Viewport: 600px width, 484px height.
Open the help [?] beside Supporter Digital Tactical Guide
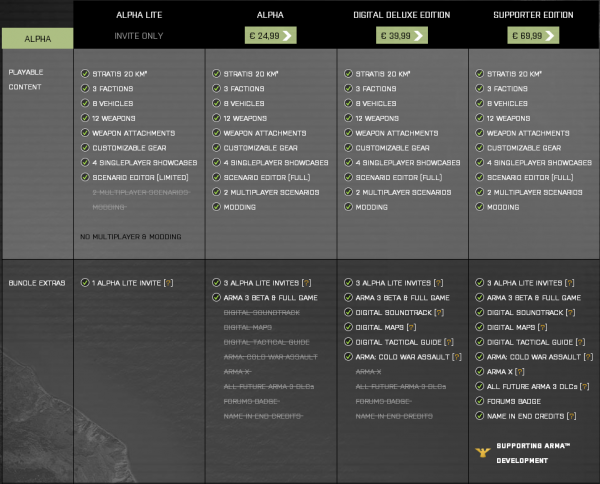(580, 342)
